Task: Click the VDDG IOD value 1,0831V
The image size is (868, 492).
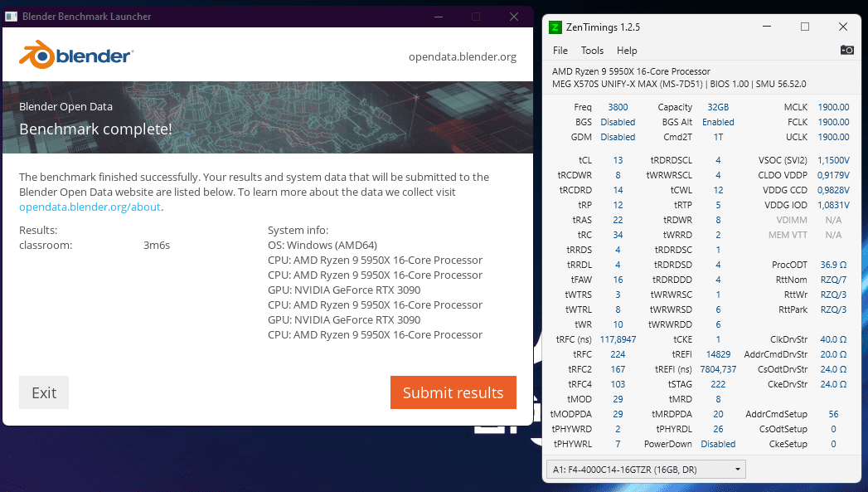Action: (x=833, y=205)
